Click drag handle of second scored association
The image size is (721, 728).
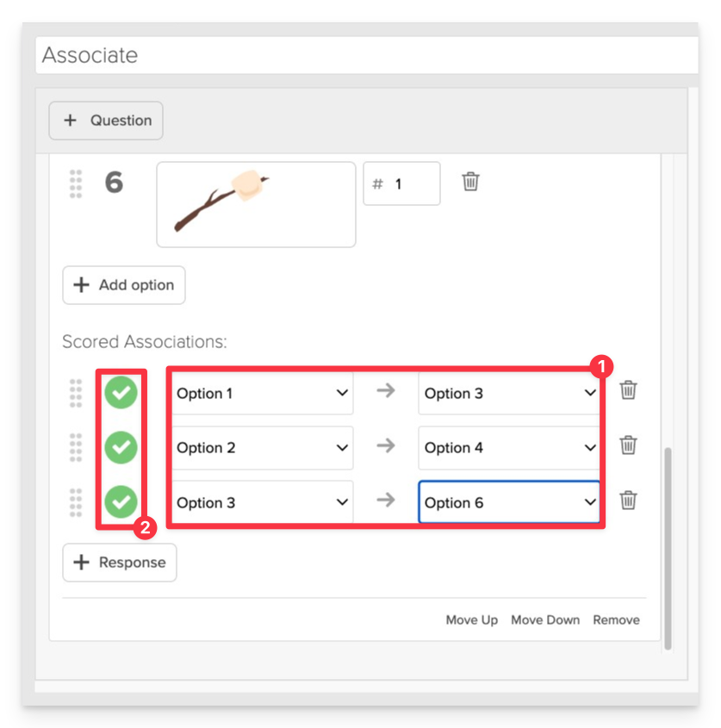tap(76, 448)
